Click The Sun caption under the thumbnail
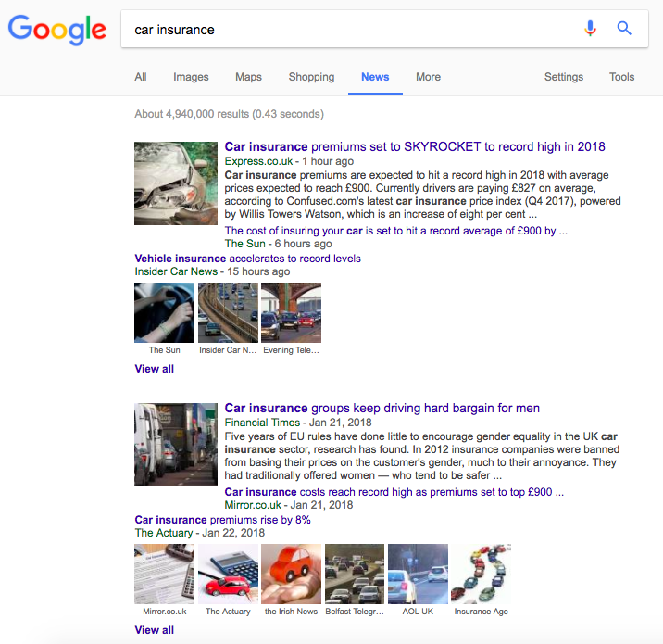This screenshot has height=644, width=663. coord(165,350)
